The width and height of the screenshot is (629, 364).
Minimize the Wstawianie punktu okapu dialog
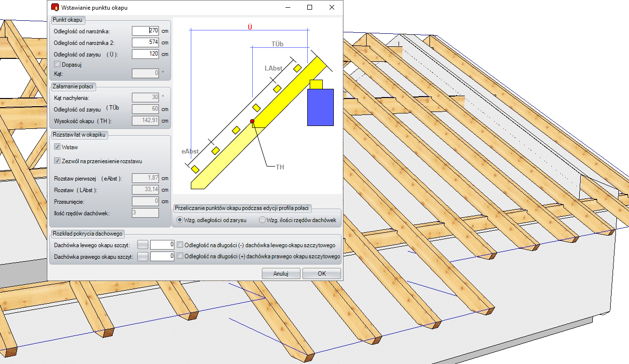(287, 8)
